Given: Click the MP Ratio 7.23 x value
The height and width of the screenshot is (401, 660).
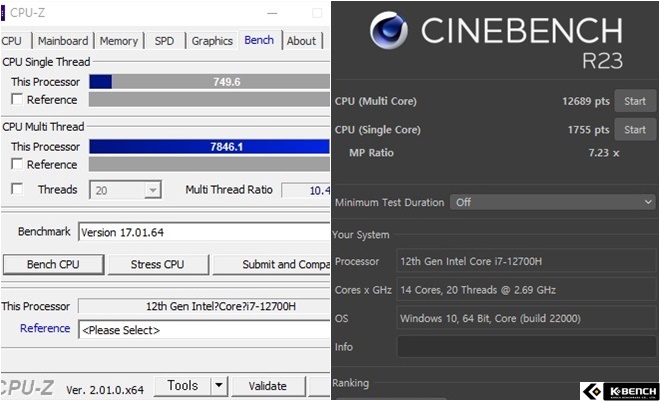Looking at the screenshot, I should (604, 153).
